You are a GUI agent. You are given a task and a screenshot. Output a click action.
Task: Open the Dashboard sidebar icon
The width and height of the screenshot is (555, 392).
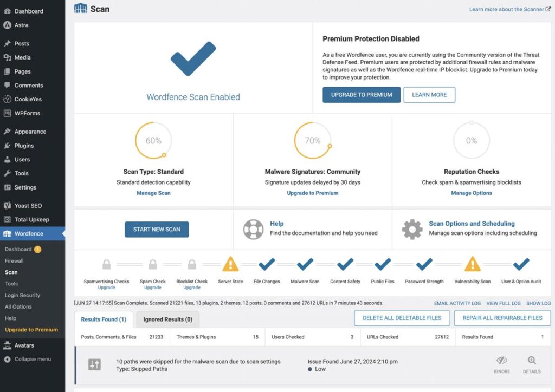[x=7, y=11]
